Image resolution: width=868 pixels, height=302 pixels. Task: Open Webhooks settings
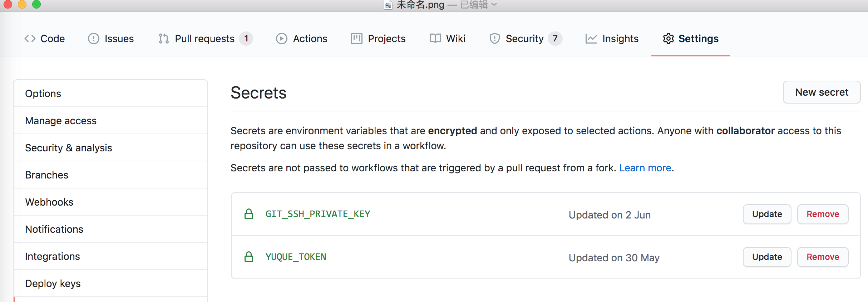pos(110,202)
